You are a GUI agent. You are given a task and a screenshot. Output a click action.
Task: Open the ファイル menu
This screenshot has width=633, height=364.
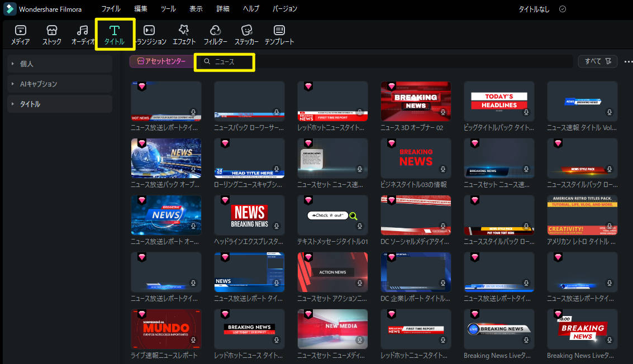111,9
